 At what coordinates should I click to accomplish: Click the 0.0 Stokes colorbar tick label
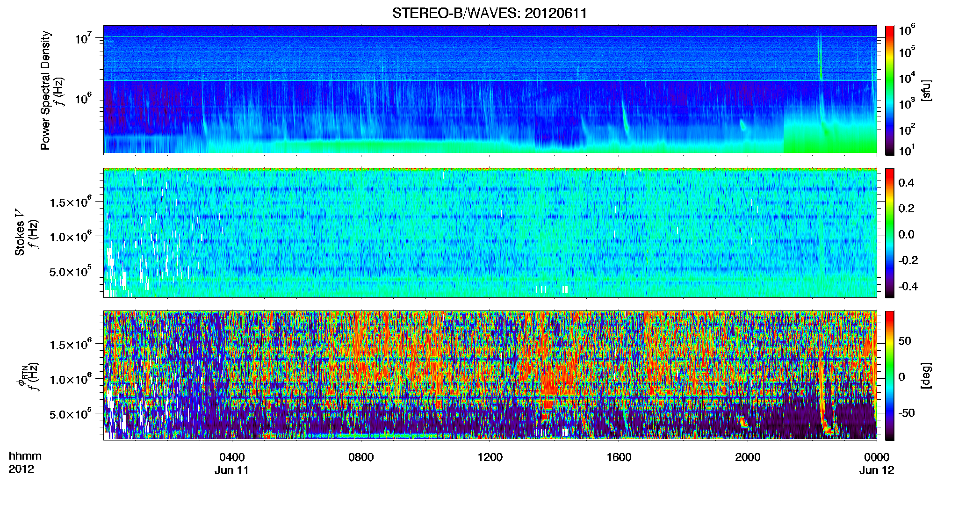[906, 234]
